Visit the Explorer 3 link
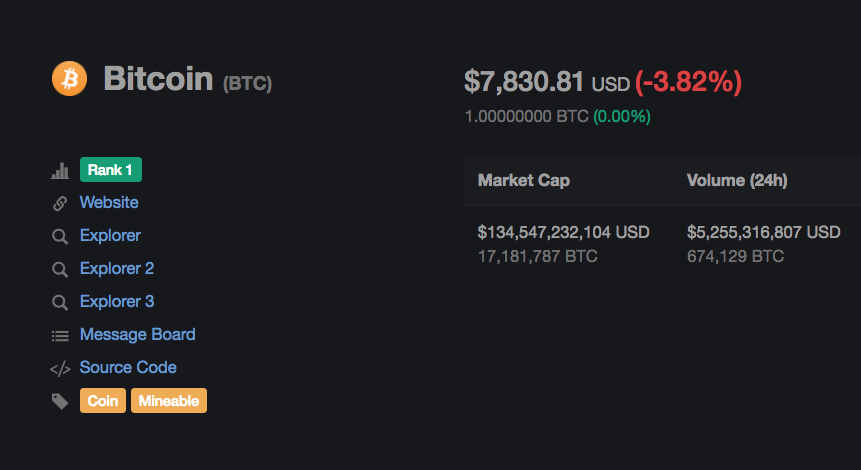Viewport: 861px width, 470px height. [x=117, y=302]
